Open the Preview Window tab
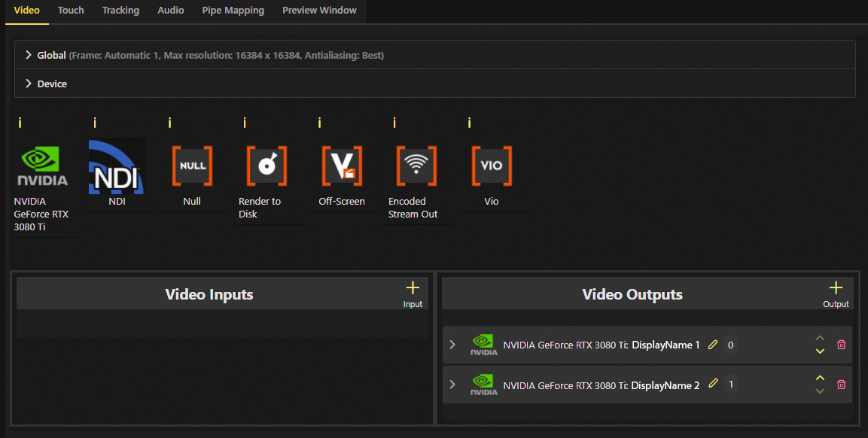The width and height of the screenshot is (868, 438). tap(319, 11)
